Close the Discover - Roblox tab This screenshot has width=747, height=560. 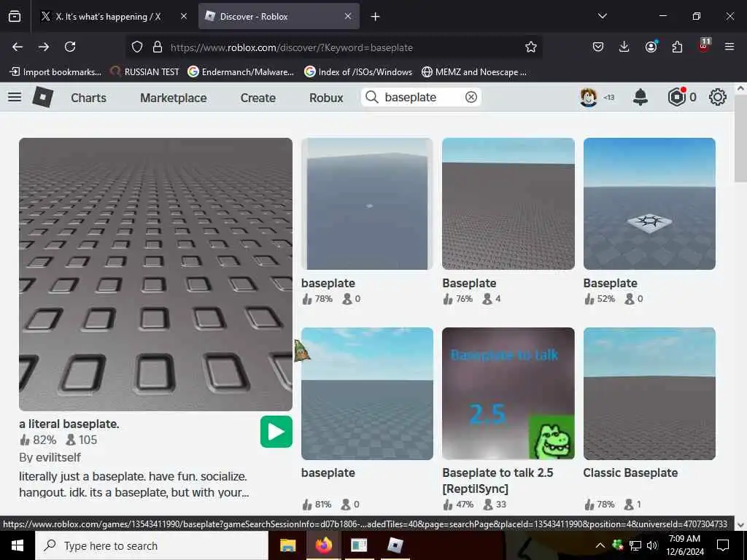coord(348,16)
